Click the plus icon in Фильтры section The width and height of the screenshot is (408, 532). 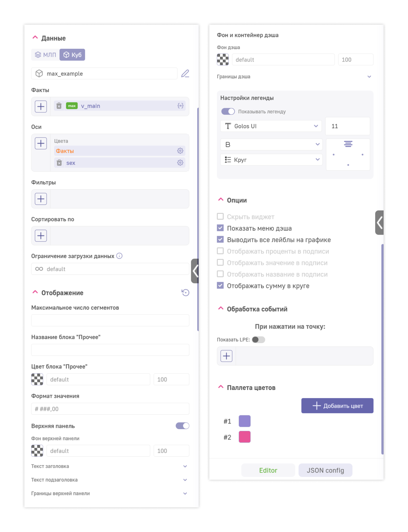pyautogui.click(x=41, y=199)
